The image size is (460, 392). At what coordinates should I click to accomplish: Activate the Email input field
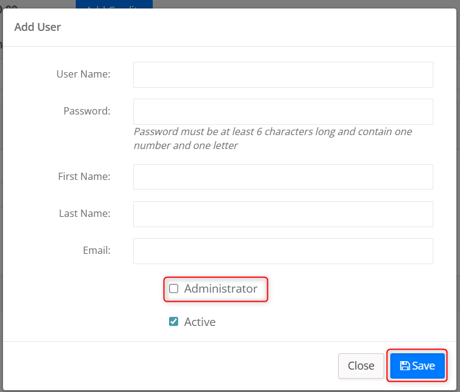283,251
